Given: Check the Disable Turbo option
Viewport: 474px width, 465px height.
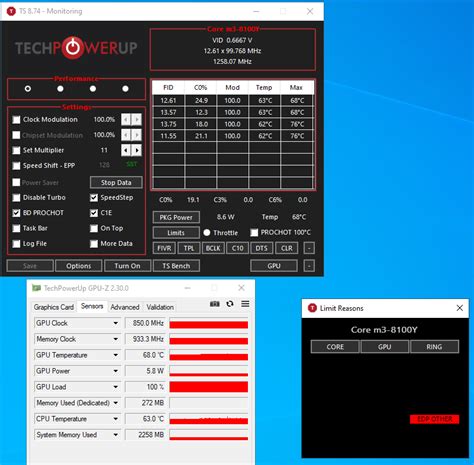Looking at the screenshot, I should click(x=16, y=198).
